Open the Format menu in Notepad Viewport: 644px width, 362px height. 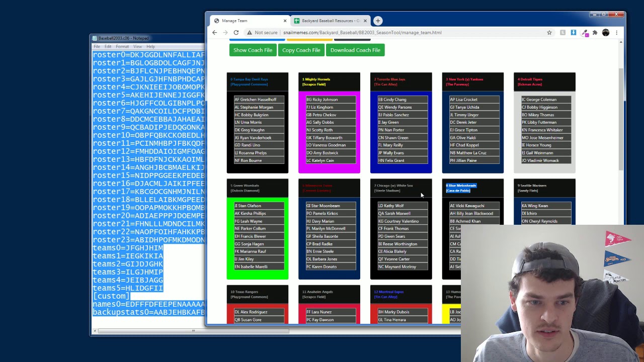[x=122, y=47]
